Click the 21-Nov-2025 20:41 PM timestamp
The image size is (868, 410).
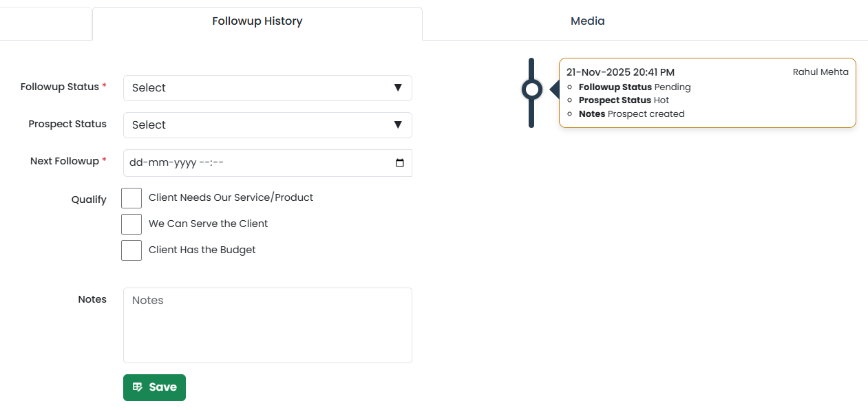[620, 72]
